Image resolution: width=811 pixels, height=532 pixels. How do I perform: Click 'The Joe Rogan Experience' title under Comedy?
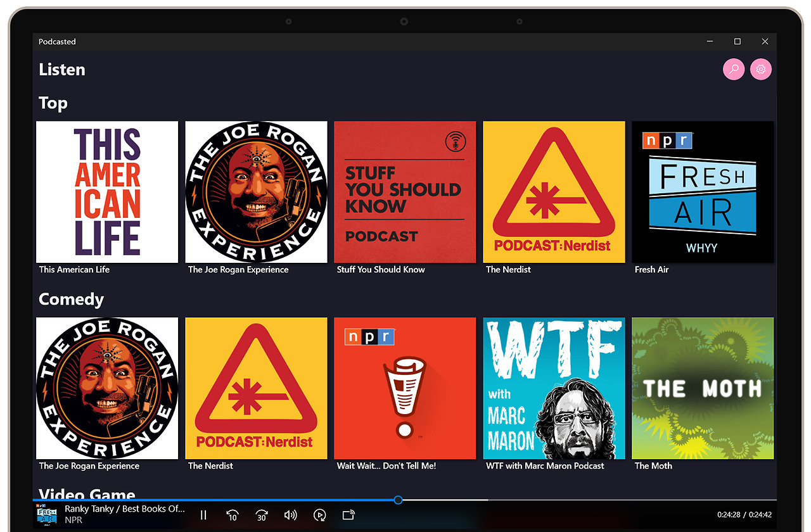coord(89,465)
